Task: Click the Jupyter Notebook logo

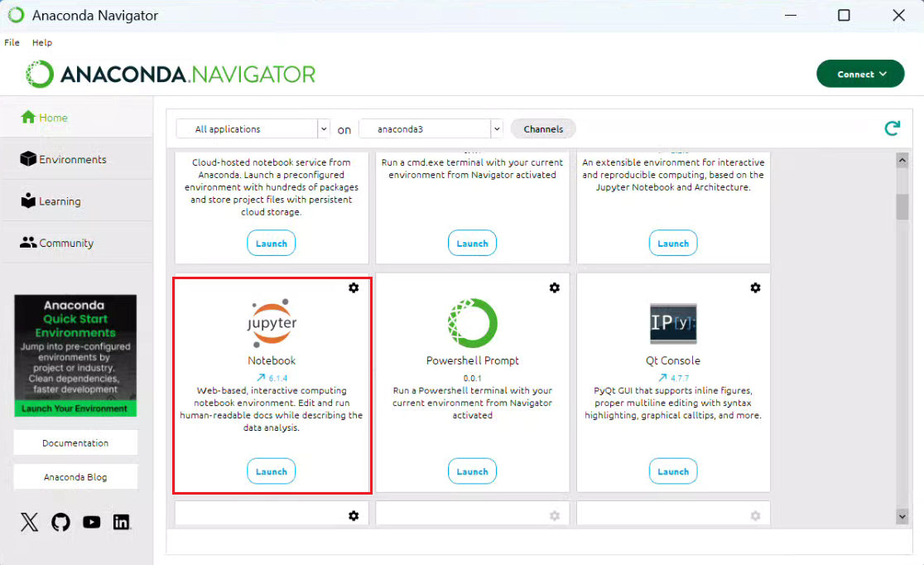Action: coord(272,322)
